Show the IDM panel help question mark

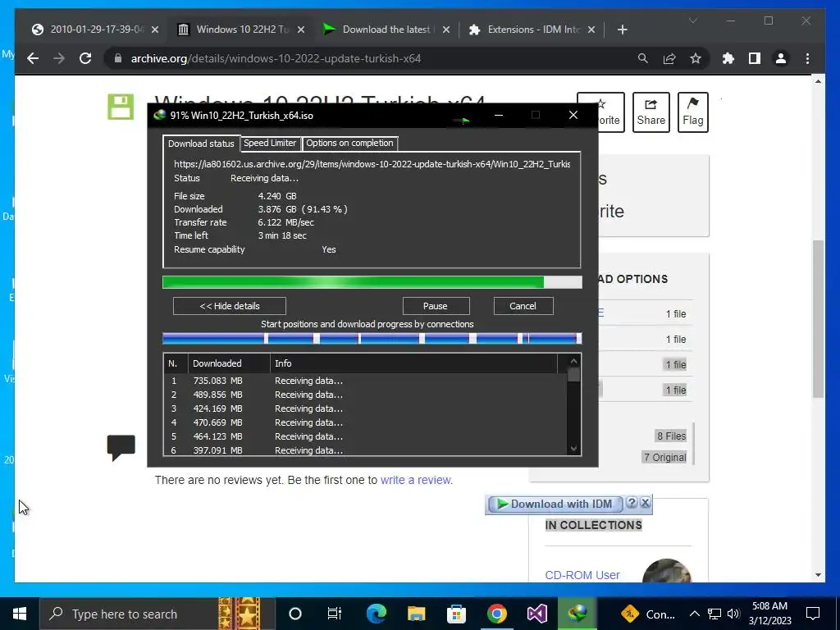632,503
